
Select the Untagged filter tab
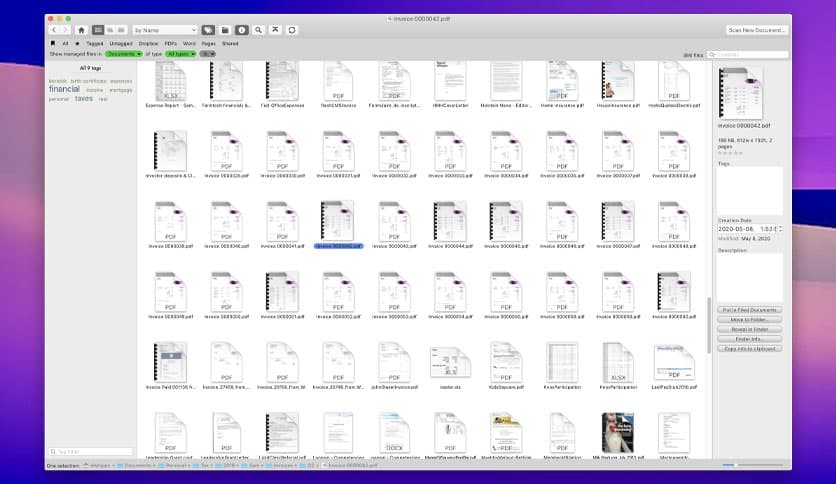(121, 44)
